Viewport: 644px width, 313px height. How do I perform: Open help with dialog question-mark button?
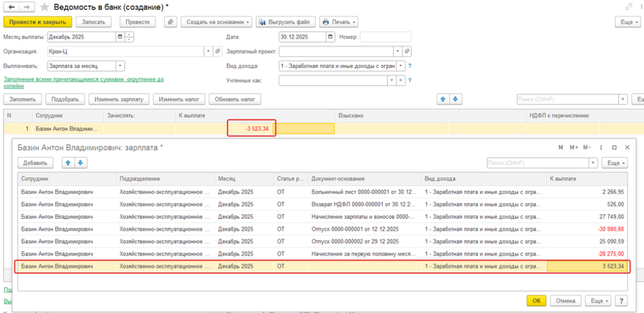point(622,300)
